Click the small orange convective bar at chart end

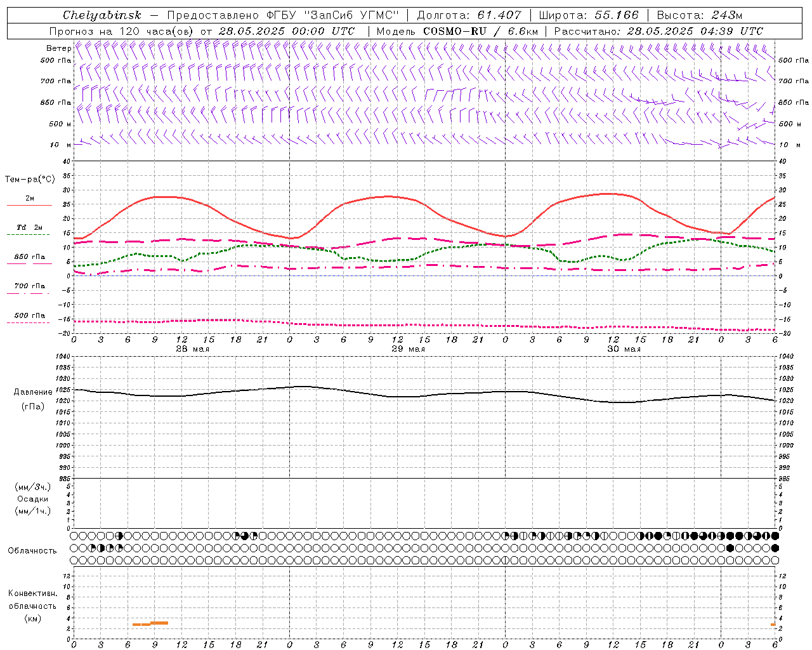[773, 625]
